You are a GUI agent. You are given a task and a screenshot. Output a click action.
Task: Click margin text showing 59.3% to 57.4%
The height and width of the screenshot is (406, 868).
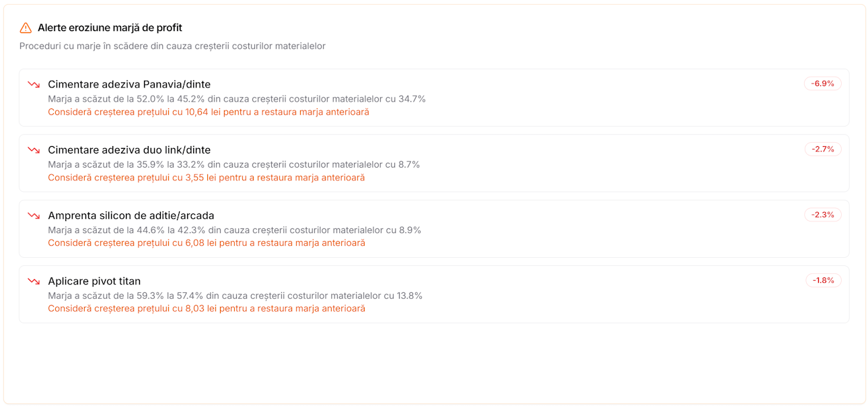(235, 296)
